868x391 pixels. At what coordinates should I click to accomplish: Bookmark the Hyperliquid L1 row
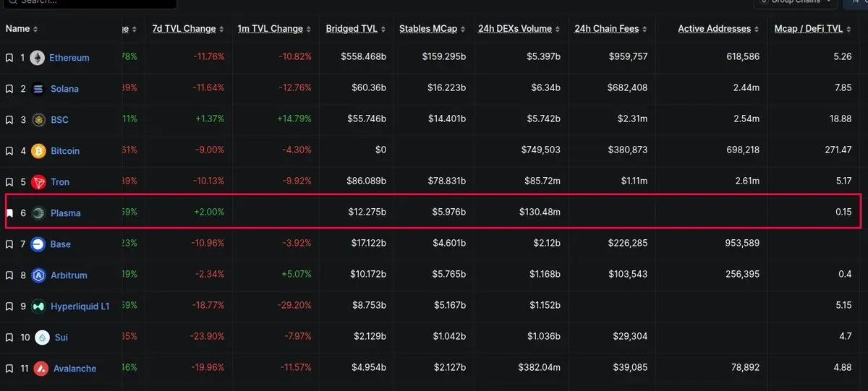[9, 306]
